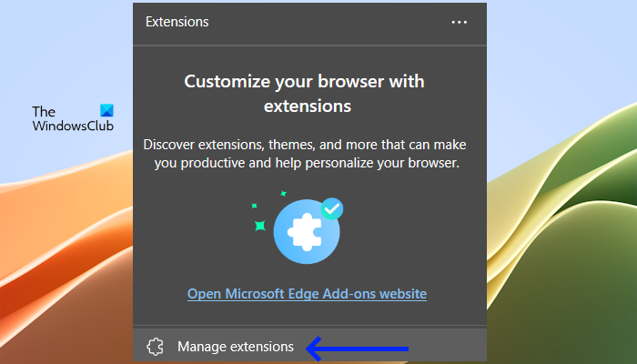Click the large green sparkle star
The height and width of the screenshot is (364, 637).
[x=259, y=224]
